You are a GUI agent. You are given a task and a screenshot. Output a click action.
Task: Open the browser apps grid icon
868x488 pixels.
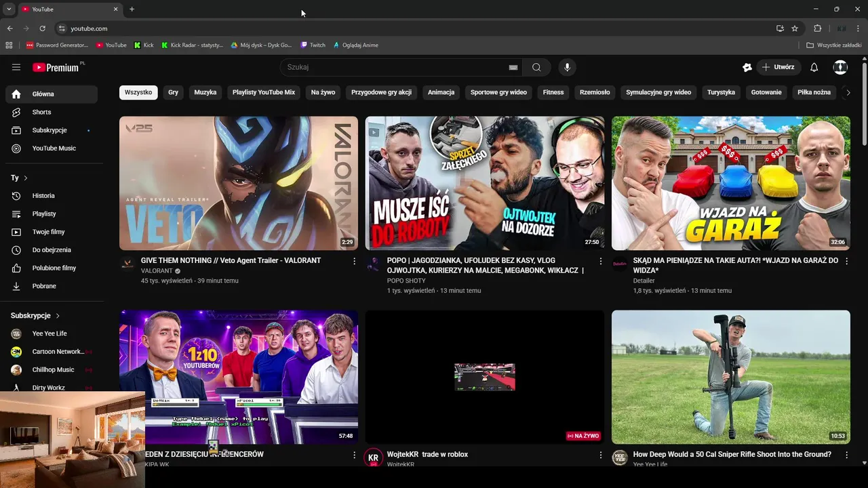point(9,45)
